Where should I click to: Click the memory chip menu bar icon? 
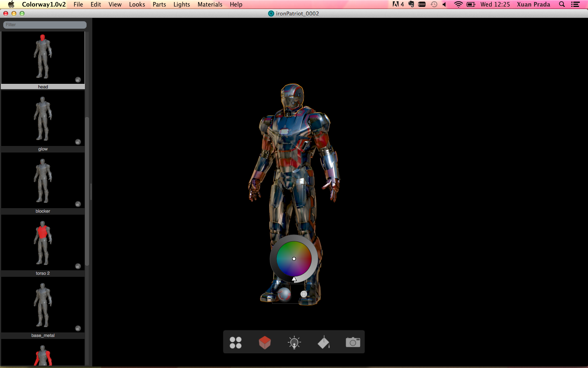pyautogui.click(x=422, y=4)
